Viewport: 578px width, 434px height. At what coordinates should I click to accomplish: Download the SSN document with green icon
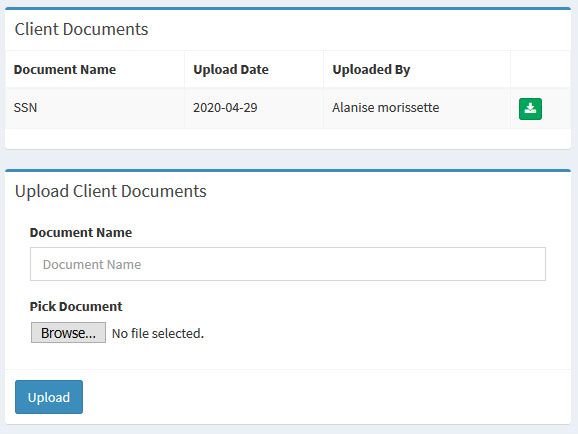click(530, 109)
